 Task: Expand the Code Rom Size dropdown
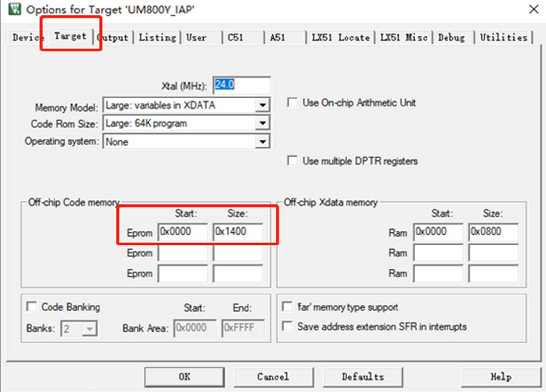pyautogui.click(x=262, y=124)
